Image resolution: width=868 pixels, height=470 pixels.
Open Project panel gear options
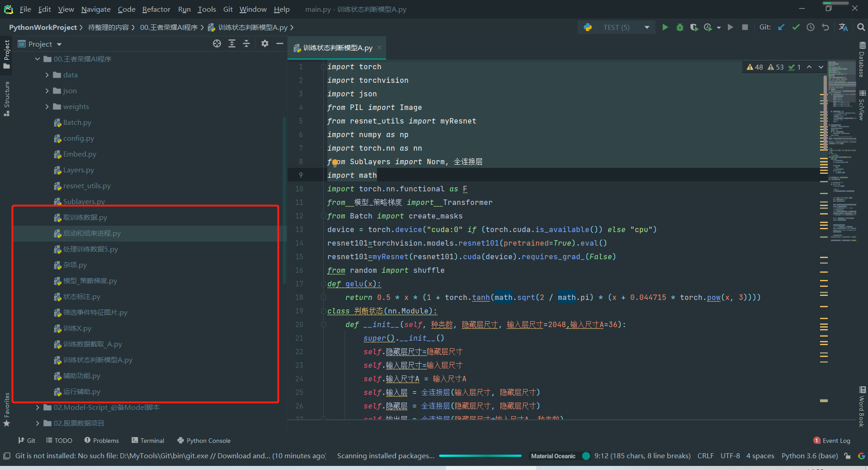(265, 43)
